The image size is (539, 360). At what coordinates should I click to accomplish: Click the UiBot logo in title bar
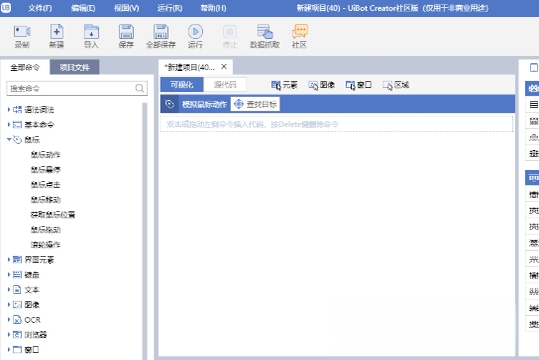[6, 8]
